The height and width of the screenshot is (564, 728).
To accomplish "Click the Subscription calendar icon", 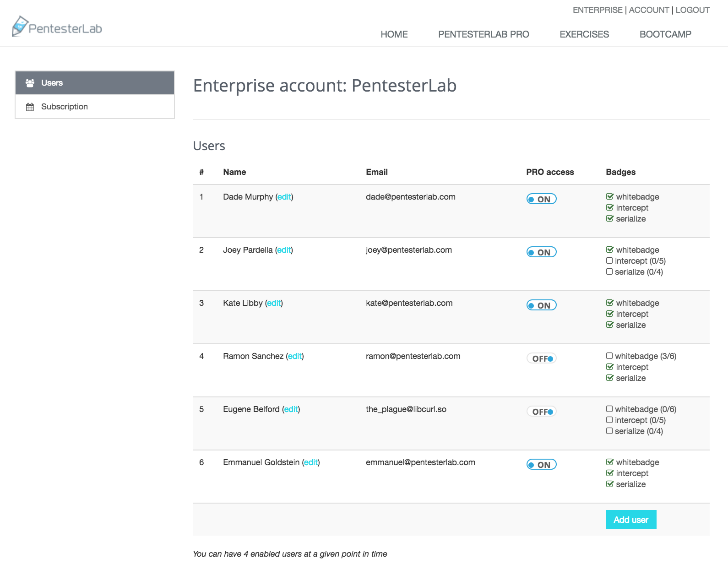I will [30, 107].
